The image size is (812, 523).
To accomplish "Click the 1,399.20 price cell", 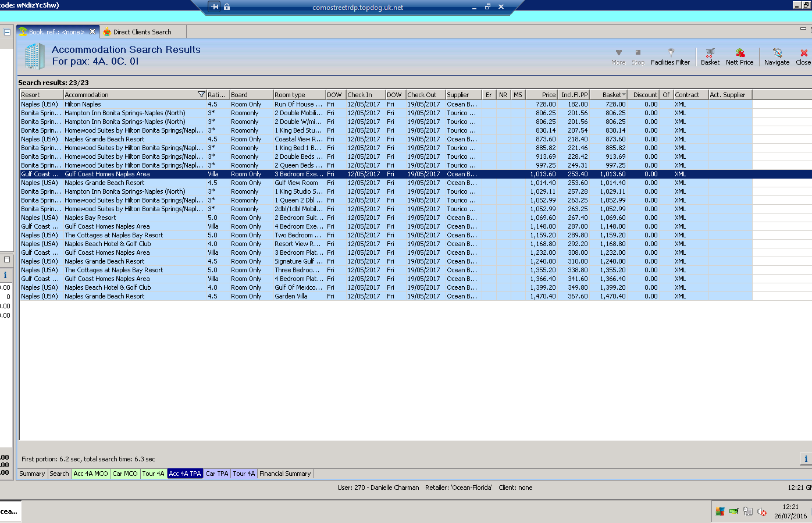I will pyautogui.click(x=543, y=288).
